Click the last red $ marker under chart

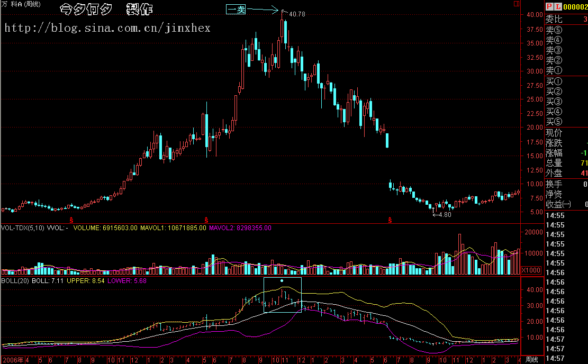pyautogui.click(x=390, y=219)
